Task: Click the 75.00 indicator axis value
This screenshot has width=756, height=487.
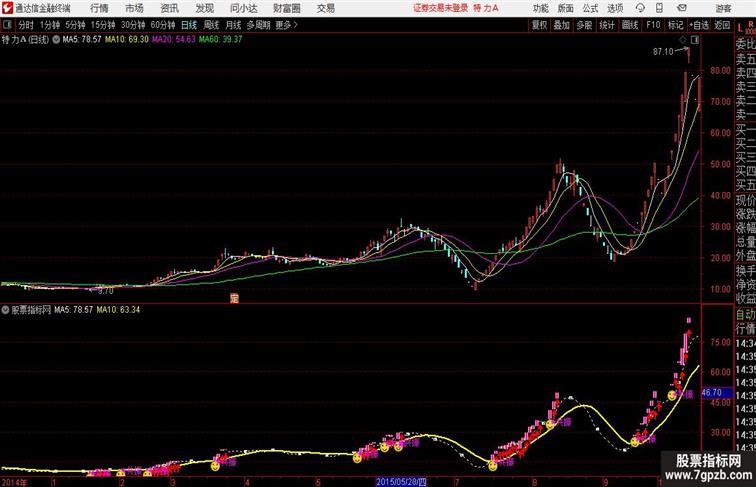Action: pyautogui.click(x=720, y=342)
